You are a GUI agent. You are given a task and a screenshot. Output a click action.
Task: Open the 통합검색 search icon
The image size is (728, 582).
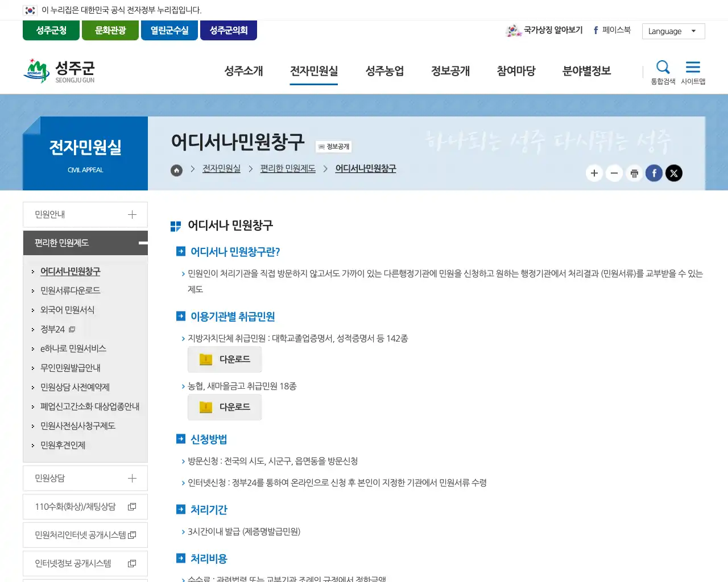[x=663, y=72]
